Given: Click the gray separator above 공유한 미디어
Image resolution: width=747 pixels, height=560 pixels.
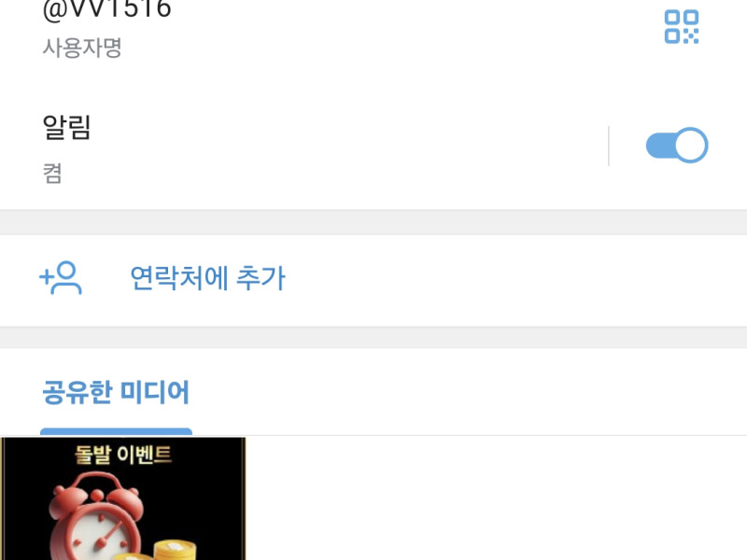Looking at the screenshot, I should (373, 338).
